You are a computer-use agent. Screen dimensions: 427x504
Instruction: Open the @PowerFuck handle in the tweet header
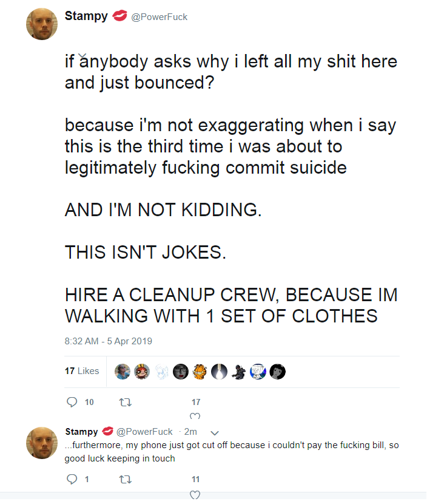coord(160,17)
